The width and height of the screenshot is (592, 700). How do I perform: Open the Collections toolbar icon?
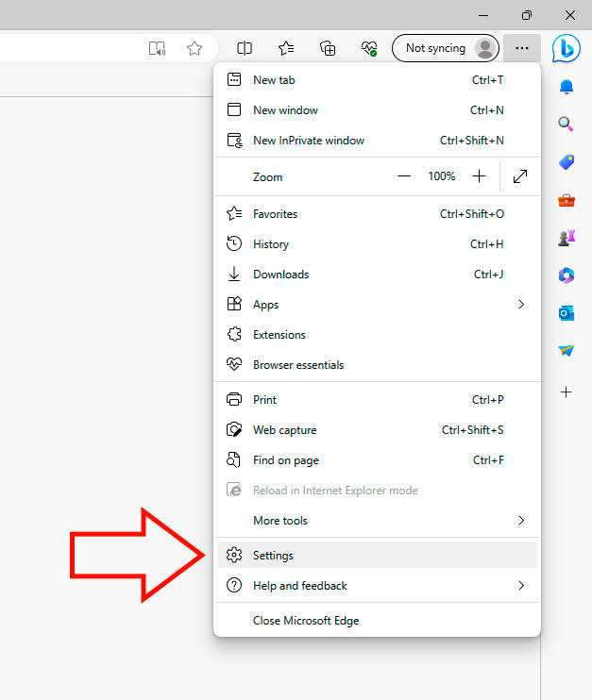pyautogui.click(x=328, y=48)
